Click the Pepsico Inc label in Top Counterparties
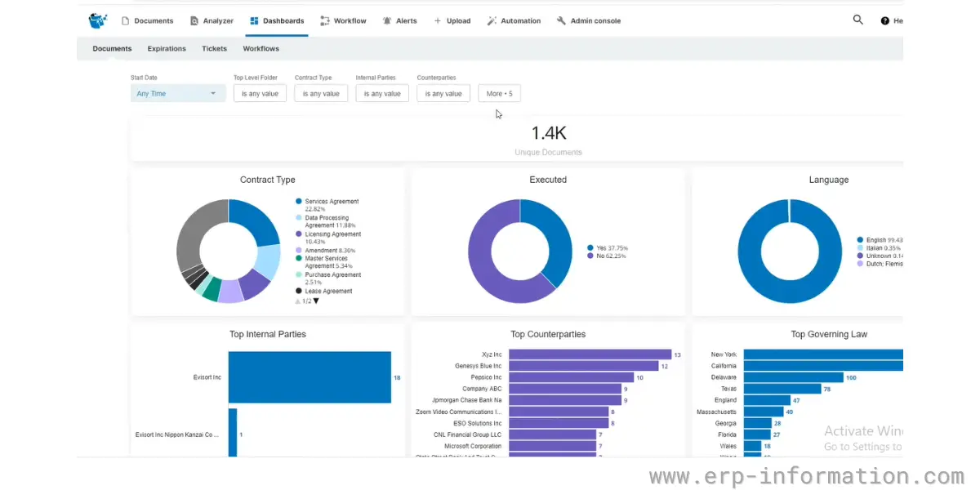Viewport: 980px width, 490px height. click(485, 377)
